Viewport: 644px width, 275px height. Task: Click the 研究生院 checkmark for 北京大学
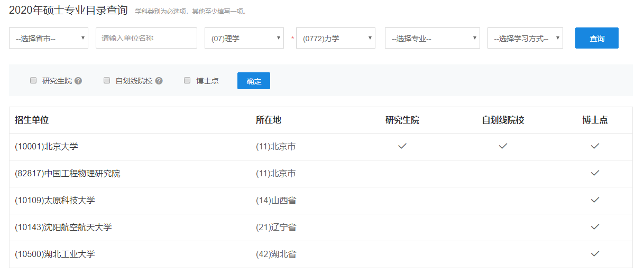pos(402,146)
